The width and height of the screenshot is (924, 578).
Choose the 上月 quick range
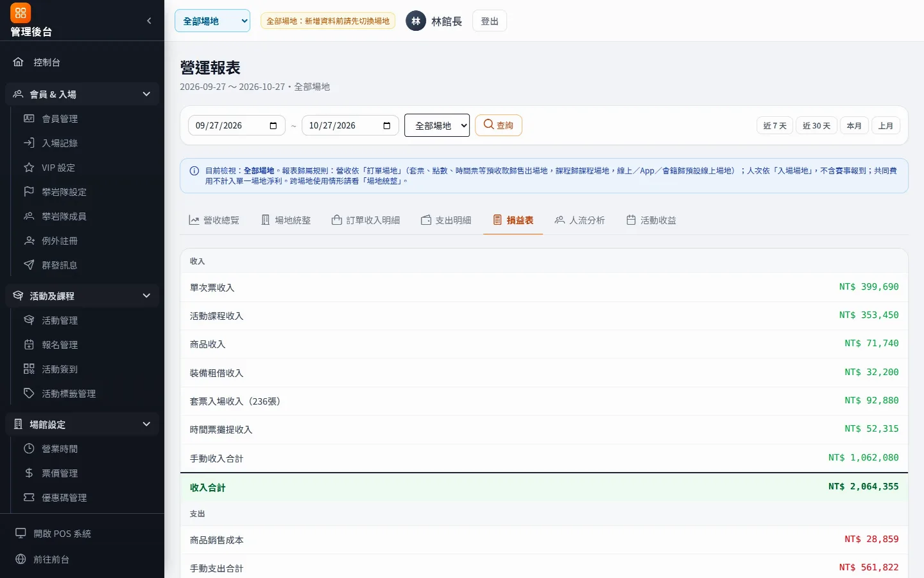pos(886,126)
